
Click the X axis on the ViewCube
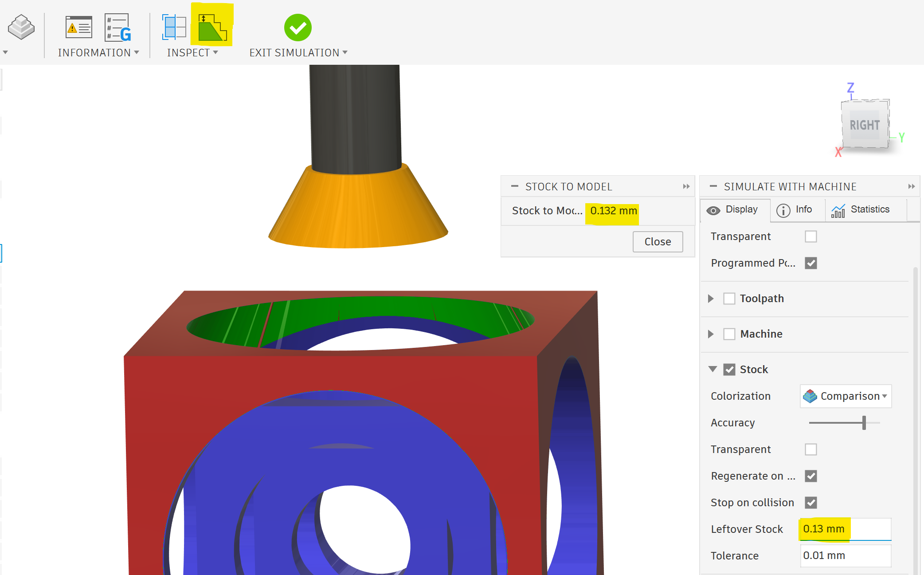pos(838,153)
